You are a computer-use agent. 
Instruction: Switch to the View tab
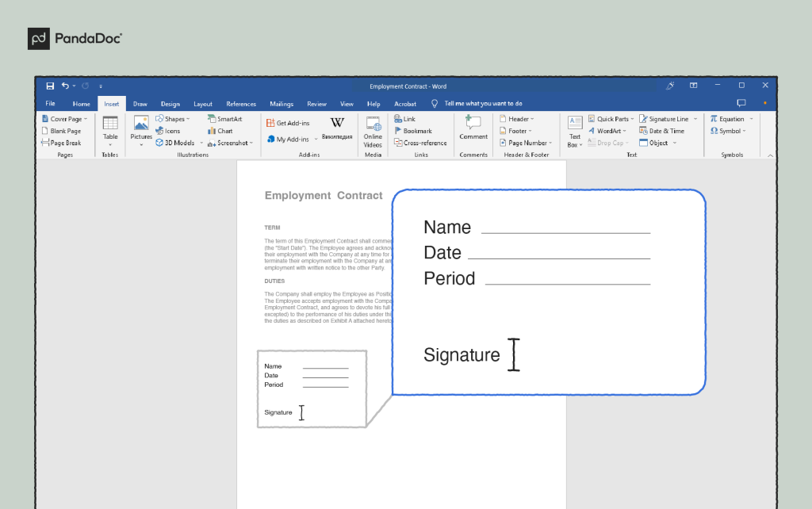[347, 104]
